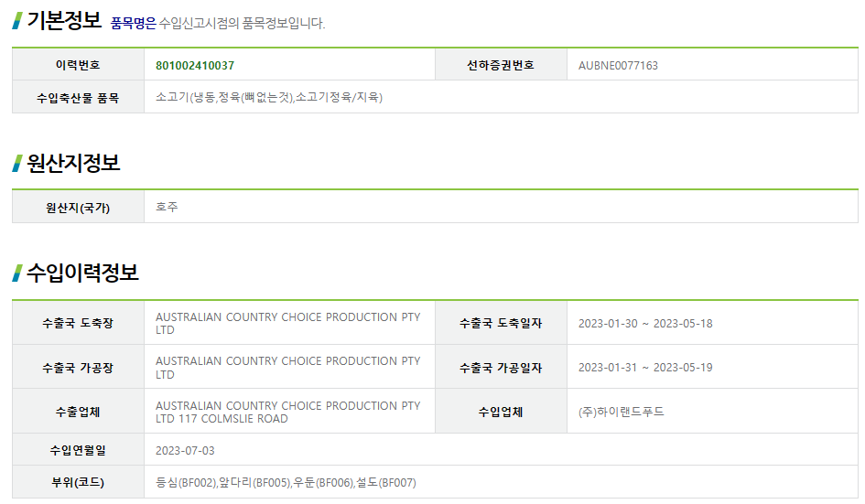Click the 수출국 도축장 label cell
Viewport: 865px width, 504px height.
tap(78, 323)
